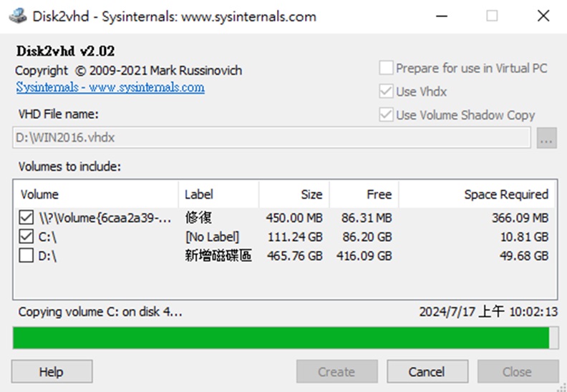Viewport: 567px width, 392px height.
Task: Click the 416.09 GB free value
Action: click(364, 256)
